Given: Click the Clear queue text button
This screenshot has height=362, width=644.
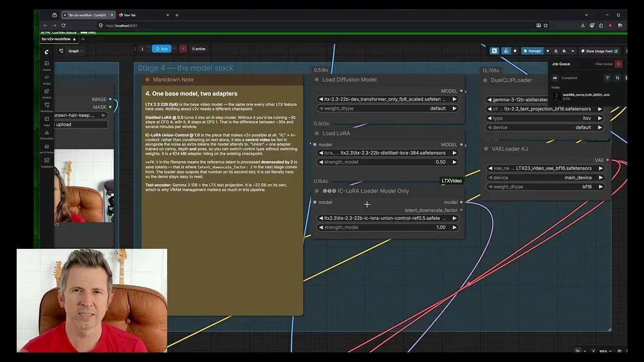Looking at the screenshot, I should (x=604, y=64).
